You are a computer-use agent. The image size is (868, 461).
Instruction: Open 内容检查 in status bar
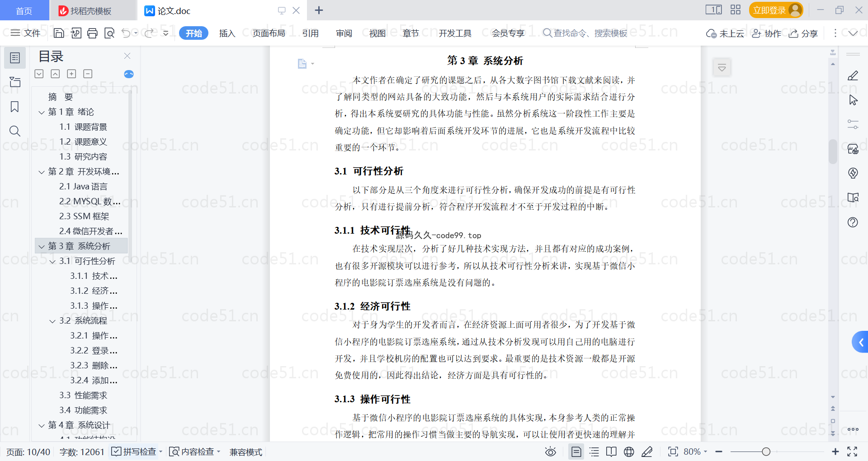pyautogui.click(x=194, y=452)
